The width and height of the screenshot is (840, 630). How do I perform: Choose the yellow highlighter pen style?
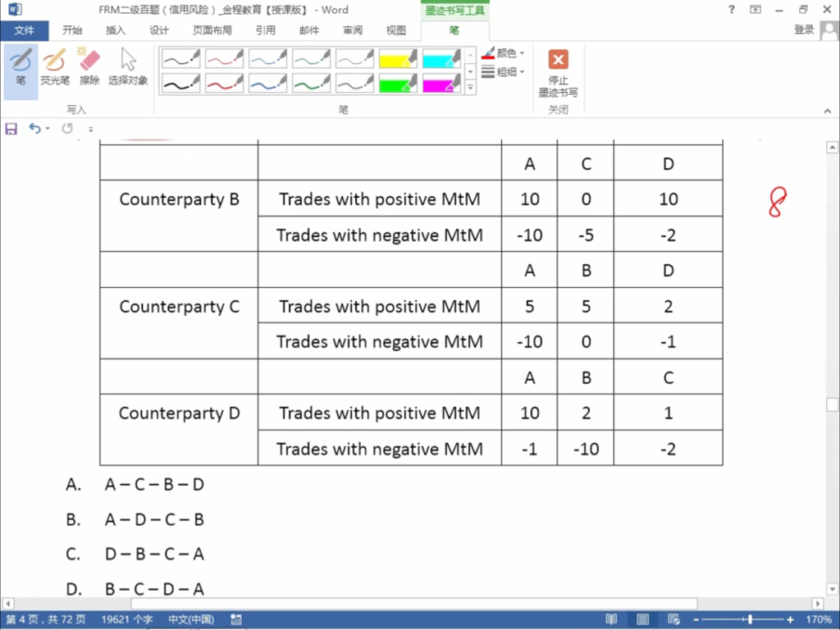398,58
